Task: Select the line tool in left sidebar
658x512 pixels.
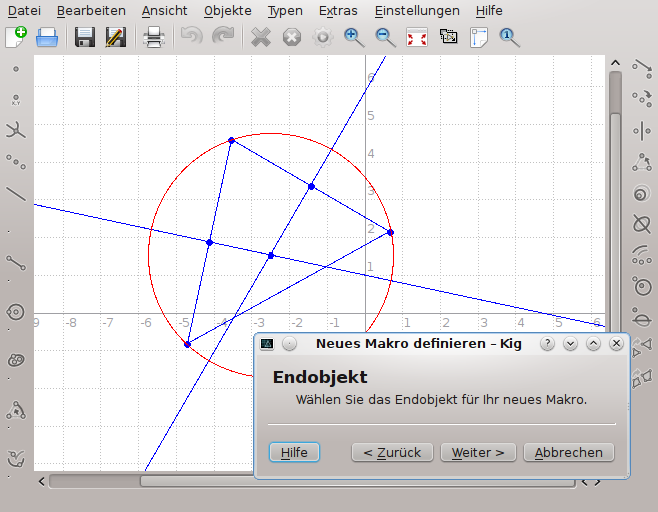Action: coord(16,194)
